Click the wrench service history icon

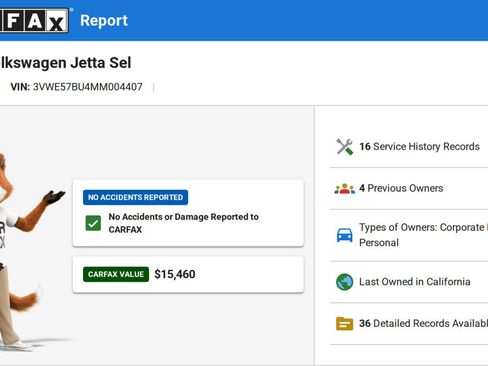click(344, 147)
